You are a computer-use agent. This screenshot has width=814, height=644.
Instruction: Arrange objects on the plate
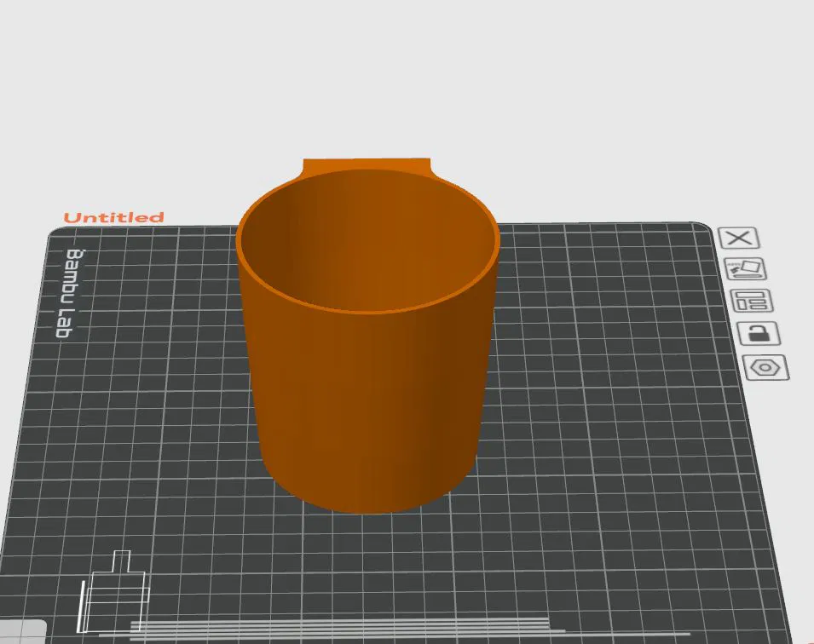[753, 301]
